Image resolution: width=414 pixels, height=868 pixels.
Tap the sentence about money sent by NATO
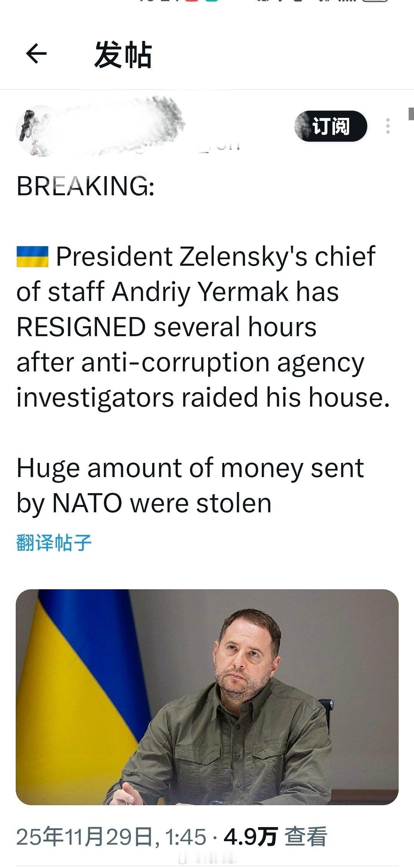(x=190, y=485)
